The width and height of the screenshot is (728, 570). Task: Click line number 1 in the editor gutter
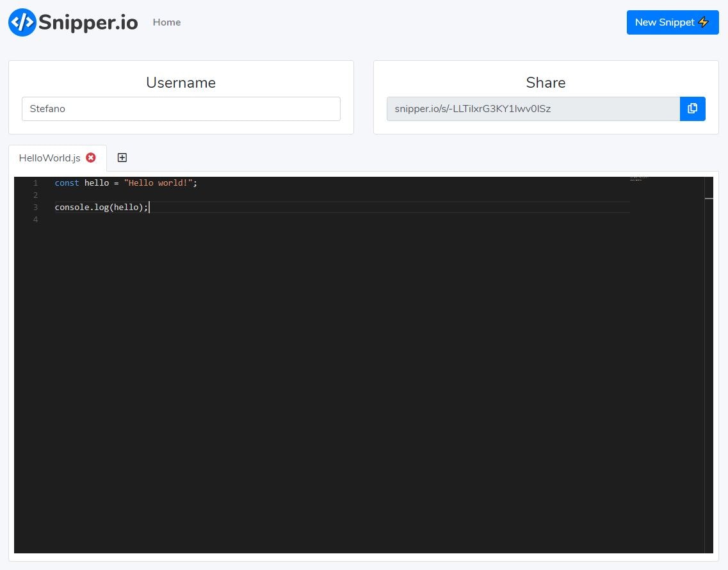[x=35, y=183]
